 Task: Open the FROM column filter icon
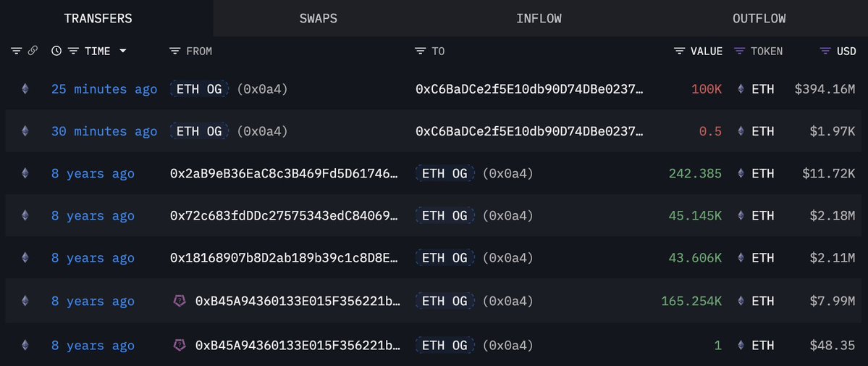coord(174,51)
